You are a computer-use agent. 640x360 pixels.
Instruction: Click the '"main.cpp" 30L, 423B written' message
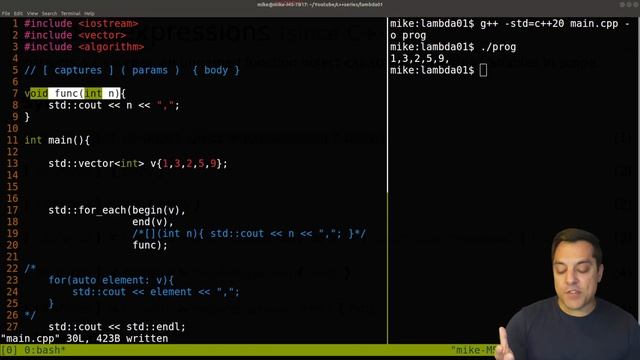click(84, 339)
